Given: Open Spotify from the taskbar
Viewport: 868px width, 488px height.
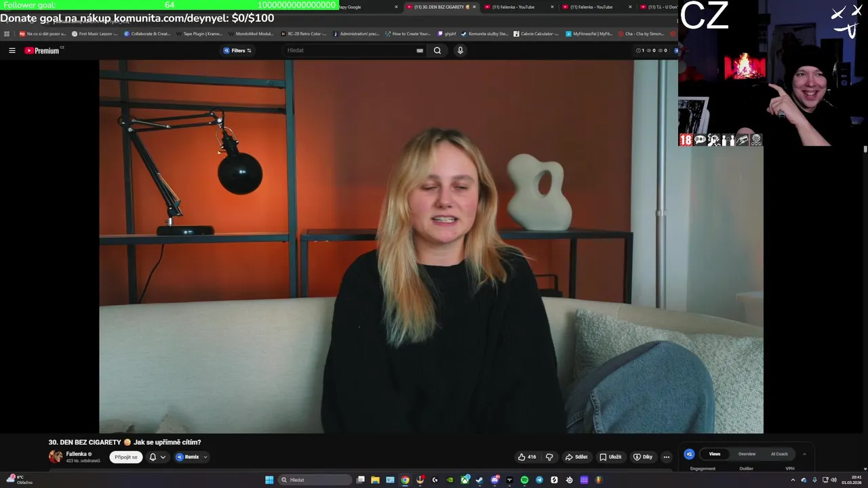Looking at the screenshot, I should pos(524,480).
